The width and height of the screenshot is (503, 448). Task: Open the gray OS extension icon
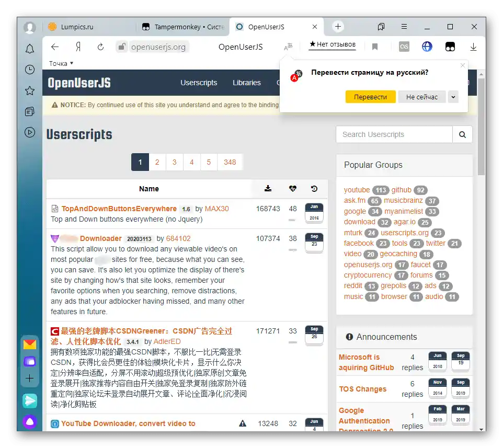click(404, 47)
